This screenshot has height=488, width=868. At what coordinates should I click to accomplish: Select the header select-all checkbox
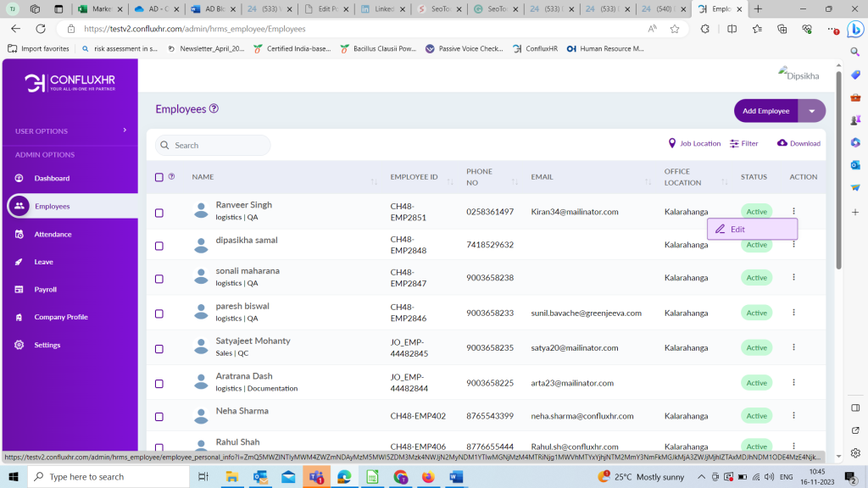(159, 177)
